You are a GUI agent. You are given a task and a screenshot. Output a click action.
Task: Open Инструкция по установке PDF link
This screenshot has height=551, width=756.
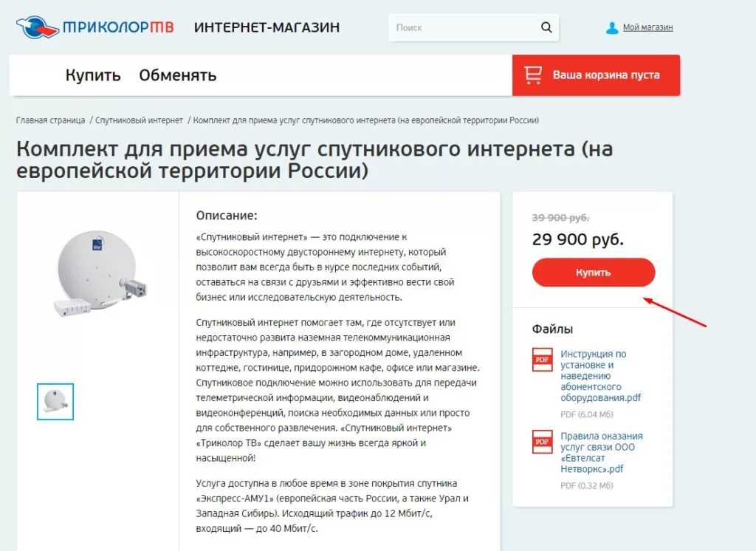coord(601,376)
